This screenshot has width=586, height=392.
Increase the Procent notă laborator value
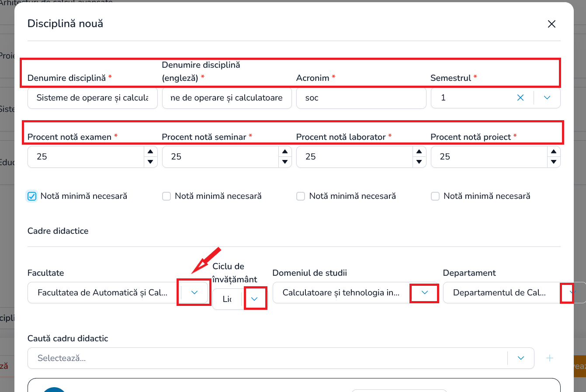[419, 152]
